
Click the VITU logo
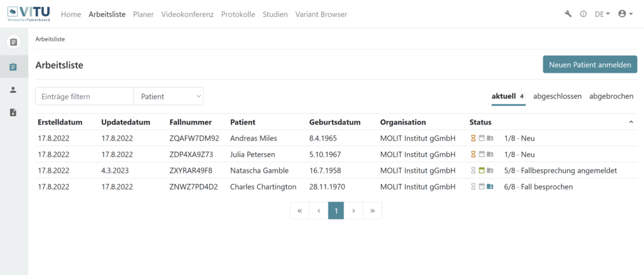point(29,14)
